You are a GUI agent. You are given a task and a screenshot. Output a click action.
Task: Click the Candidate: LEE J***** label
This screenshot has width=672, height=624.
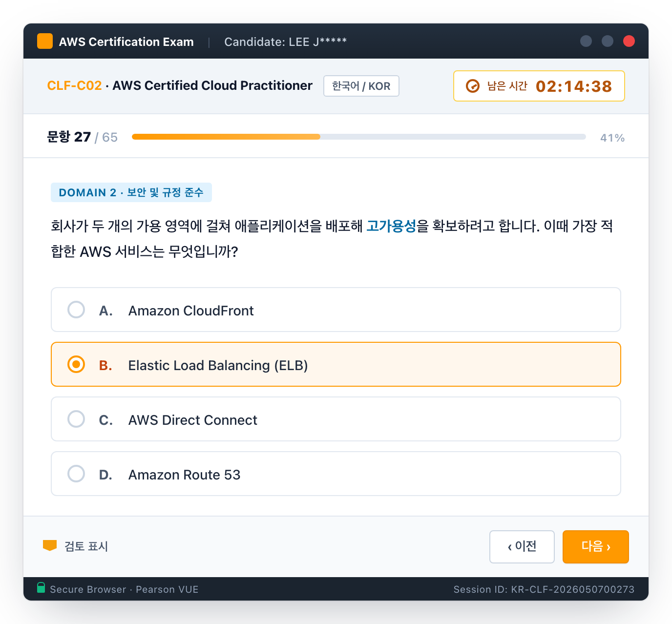pos(286,42)
